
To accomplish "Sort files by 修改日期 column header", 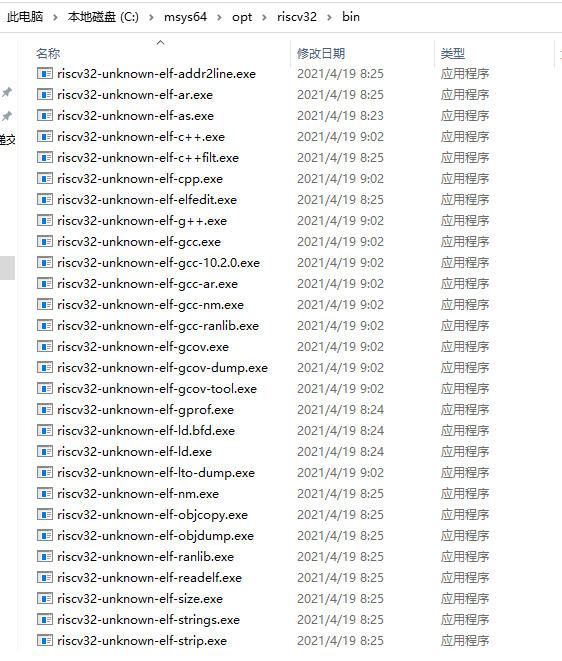I will pyautogui.click(x=321, y=54).
